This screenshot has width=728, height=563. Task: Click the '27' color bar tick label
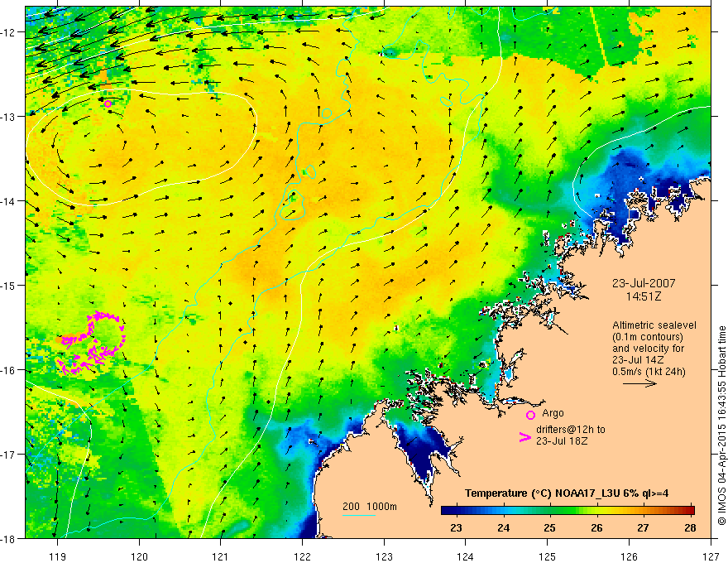643,527
